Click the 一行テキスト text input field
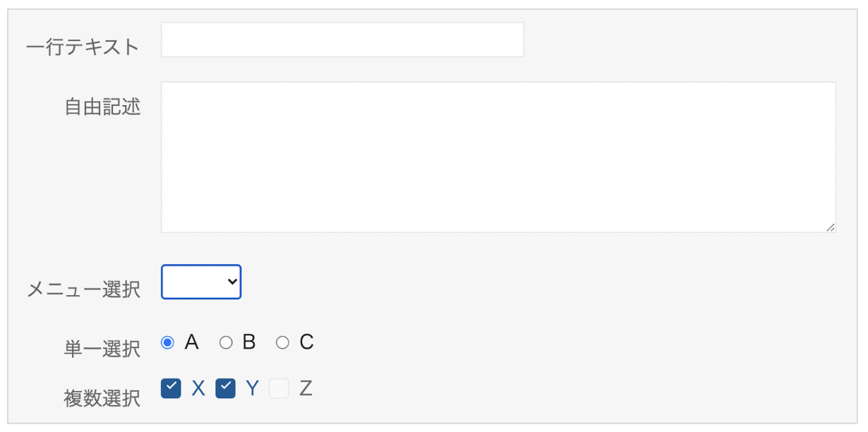868x432 pixels. coord(342,40)
